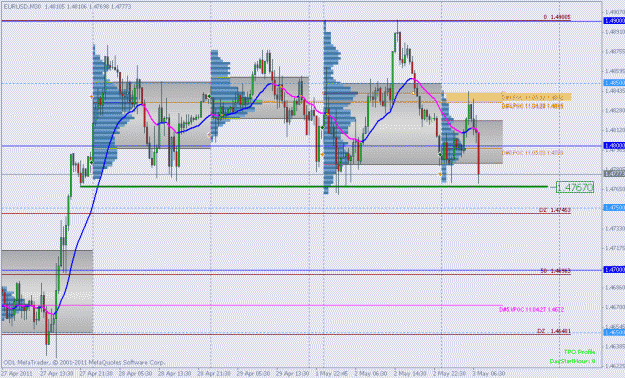Click the 29 Apr 05:30 time axis label

point(253,374)
